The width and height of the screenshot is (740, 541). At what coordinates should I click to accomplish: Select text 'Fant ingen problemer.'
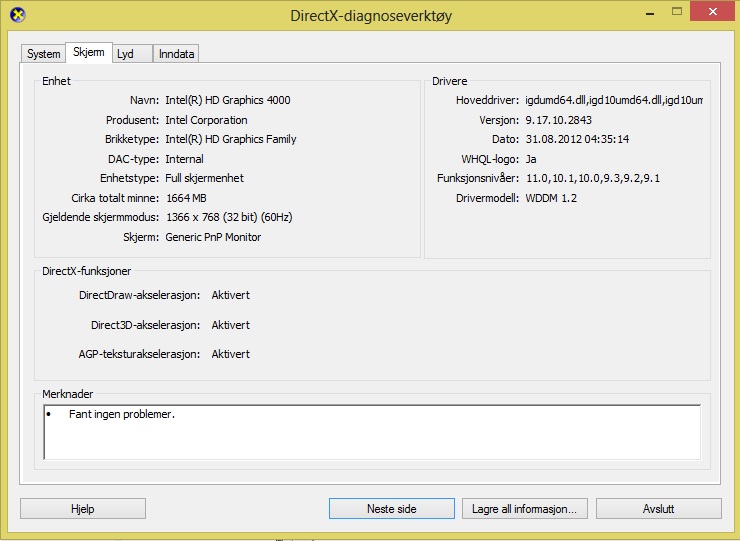pos(122,414)
